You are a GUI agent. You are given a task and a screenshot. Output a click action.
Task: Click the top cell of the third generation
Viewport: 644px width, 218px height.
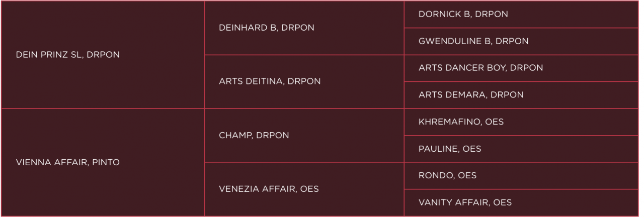463,15
